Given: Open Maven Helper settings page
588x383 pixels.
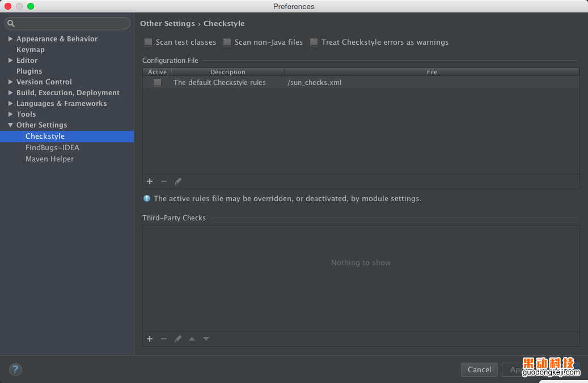Looking at the screenshot, I should click(49, 159).
